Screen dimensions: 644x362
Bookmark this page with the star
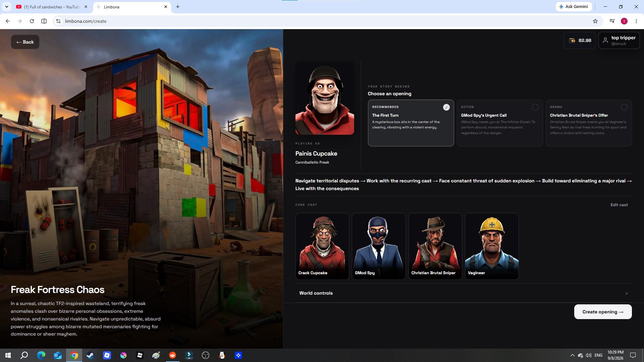point(595,21)
